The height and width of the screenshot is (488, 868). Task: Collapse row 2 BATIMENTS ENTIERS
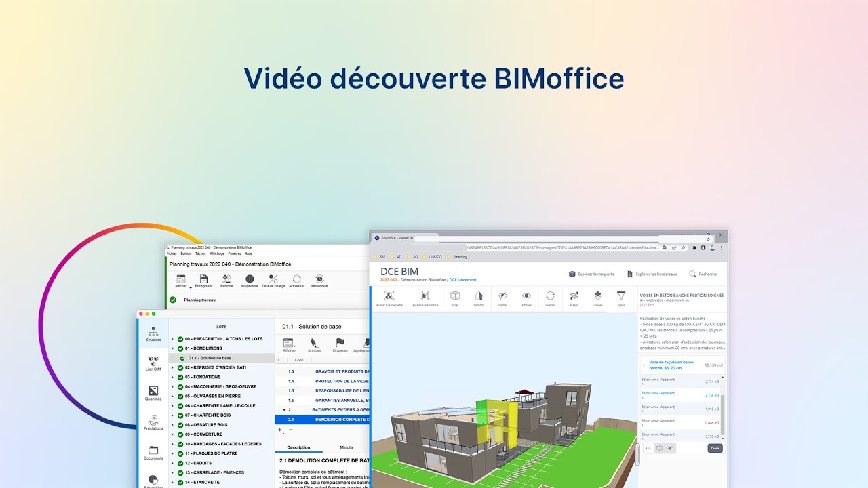[x=285, y=410]
